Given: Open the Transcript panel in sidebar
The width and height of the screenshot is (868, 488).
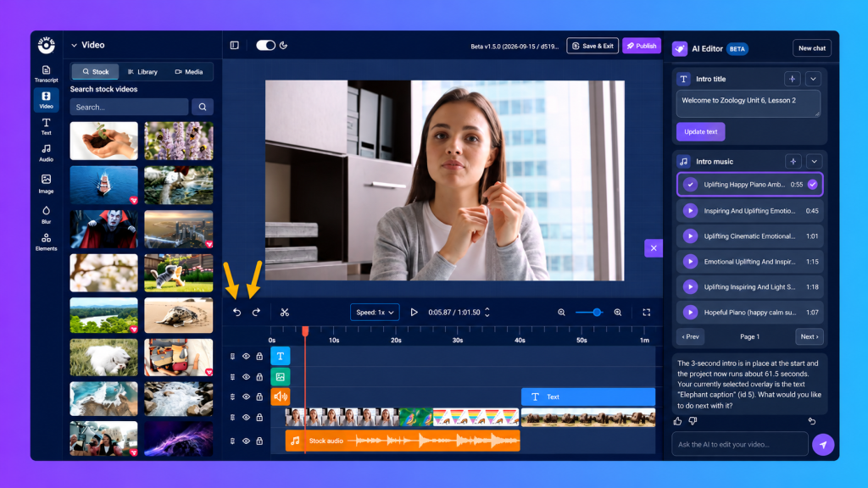Looking at the screenshot, I should click(46, 74).
